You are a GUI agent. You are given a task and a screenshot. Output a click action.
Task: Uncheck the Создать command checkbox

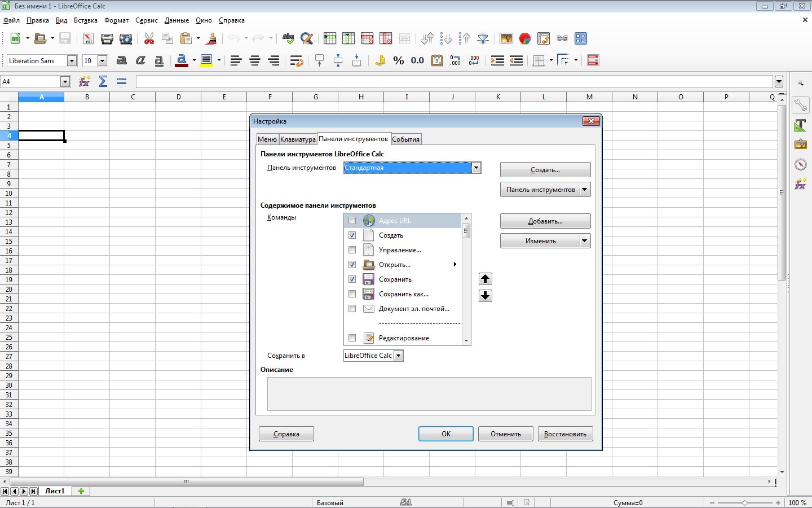point(352,235)
